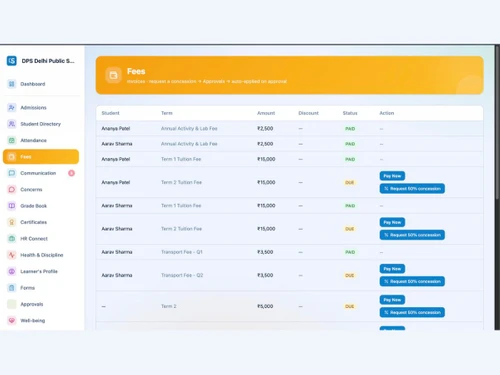Viewport: 500px width, 375px height.
Task: Request 50% concession for Aarav Term 2 Tuition
Action: click(412, 235)
